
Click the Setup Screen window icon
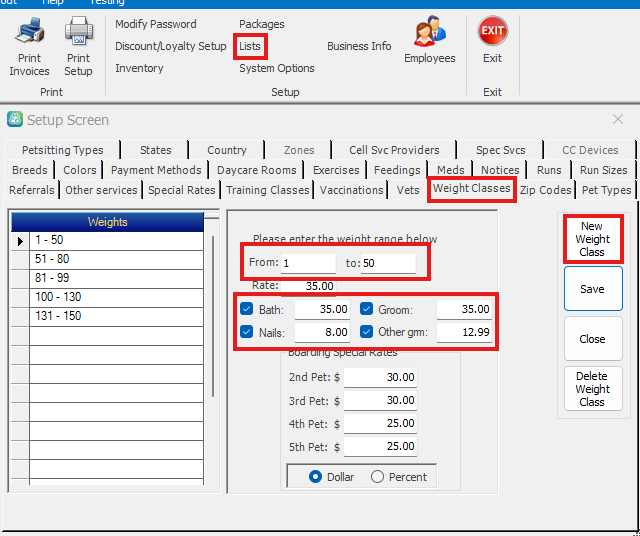pyautogui.click(x=15, y=120)
